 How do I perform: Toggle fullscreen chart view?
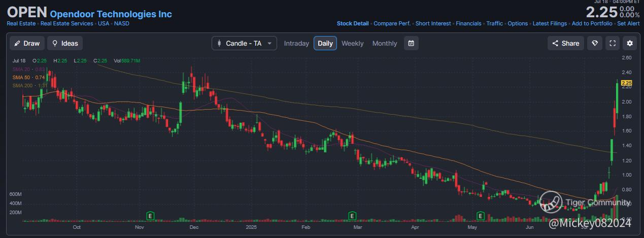(x=613, y=43)
